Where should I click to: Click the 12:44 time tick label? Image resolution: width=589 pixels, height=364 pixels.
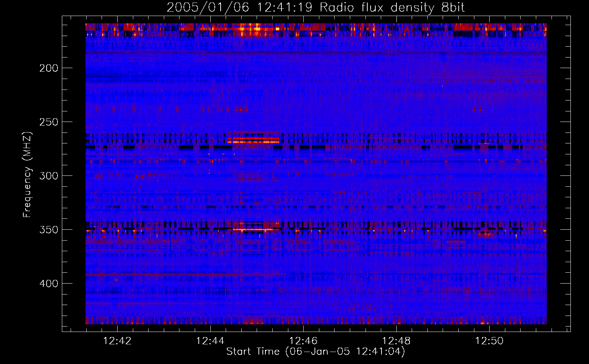210,341
